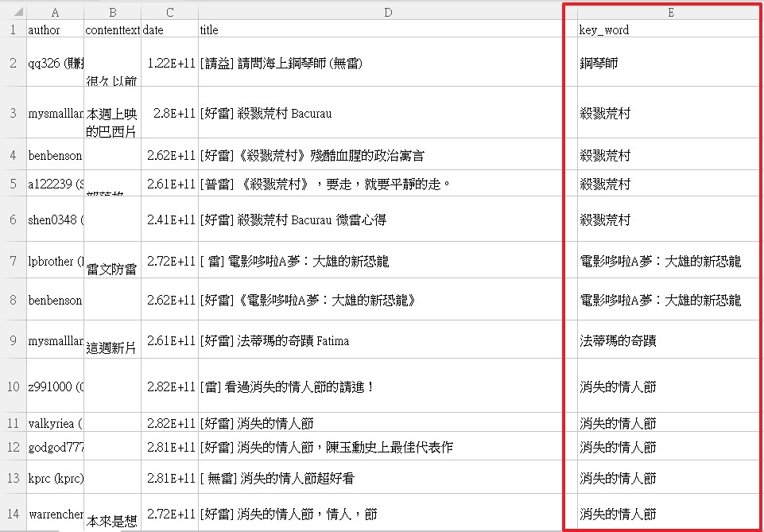Select column B header
764x532 pixels.
point(113,12)
